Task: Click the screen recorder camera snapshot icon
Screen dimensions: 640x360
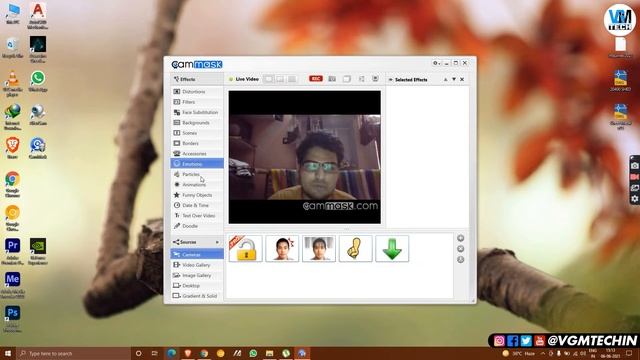Action: tap(634, 166)
